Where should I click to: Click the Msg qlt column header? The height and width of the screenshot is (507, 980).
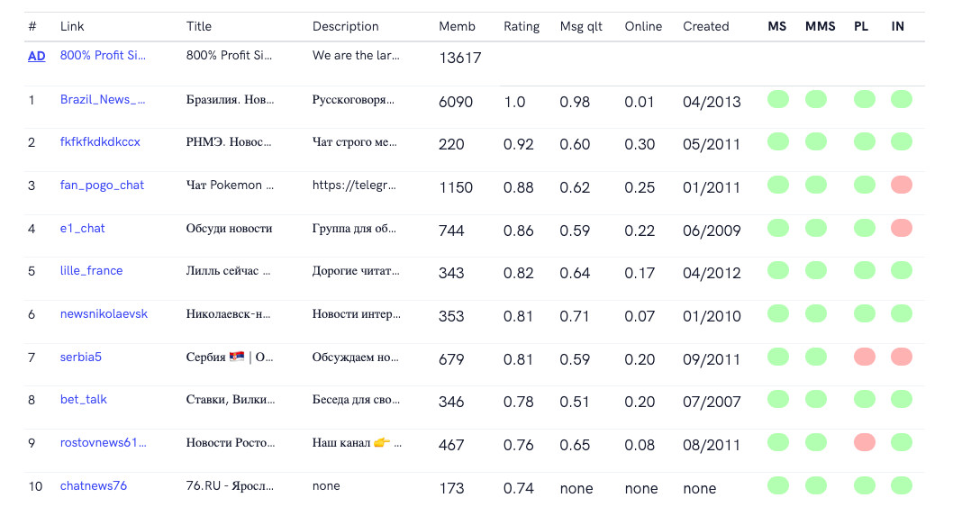point(581,26)
